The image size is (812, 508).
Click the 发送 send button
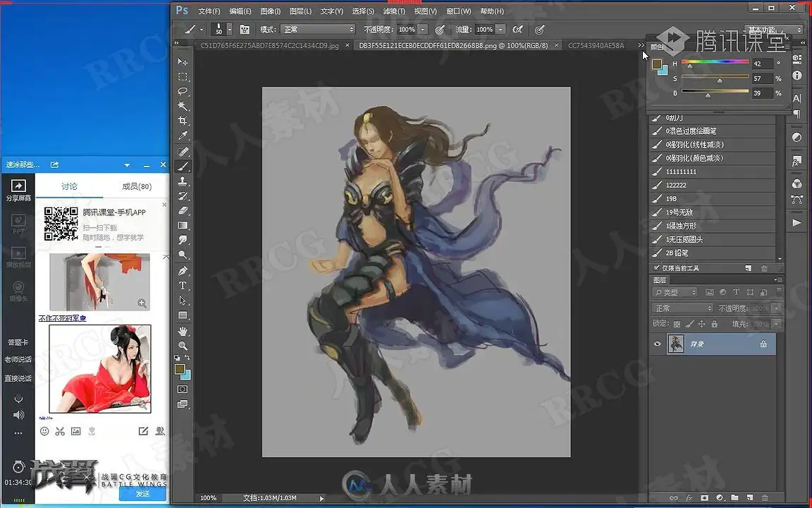tap(142, 493)
